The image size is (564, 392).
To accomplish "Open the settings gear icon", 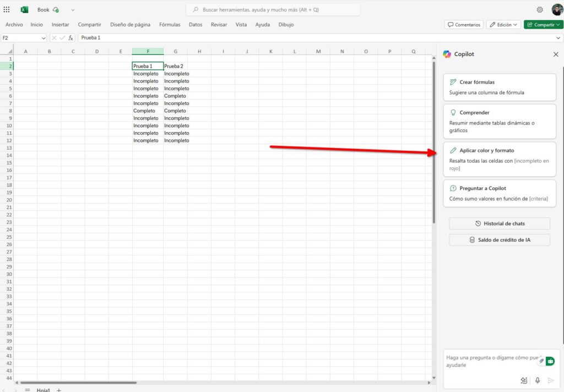I will click(x=540, y=10).
